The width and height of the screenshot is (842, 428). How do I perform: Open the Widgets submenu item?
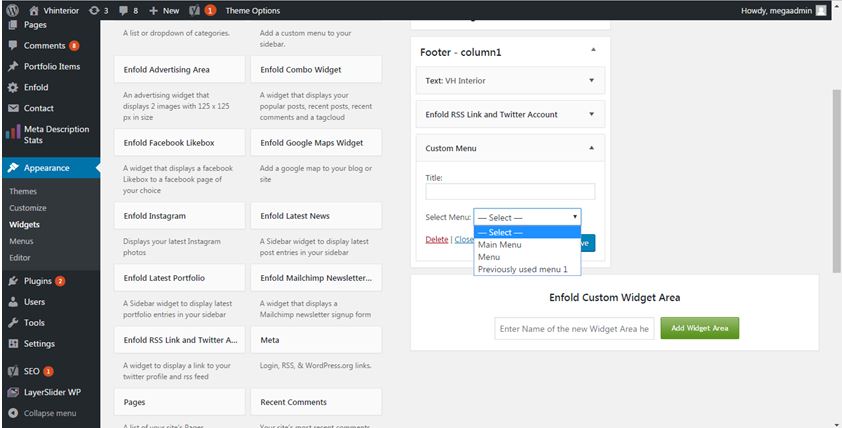tap(25, 224)
